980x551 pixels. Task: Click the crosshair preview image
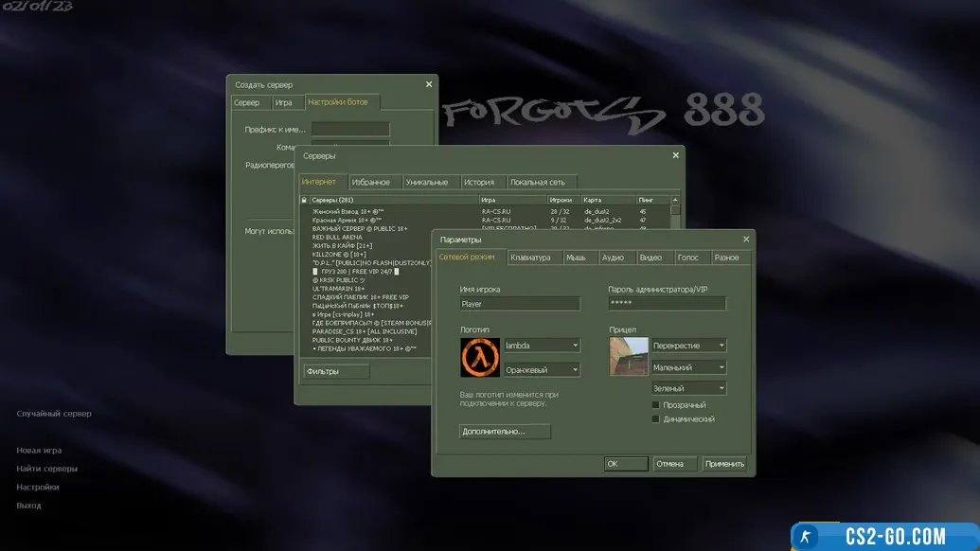point(629,357)
